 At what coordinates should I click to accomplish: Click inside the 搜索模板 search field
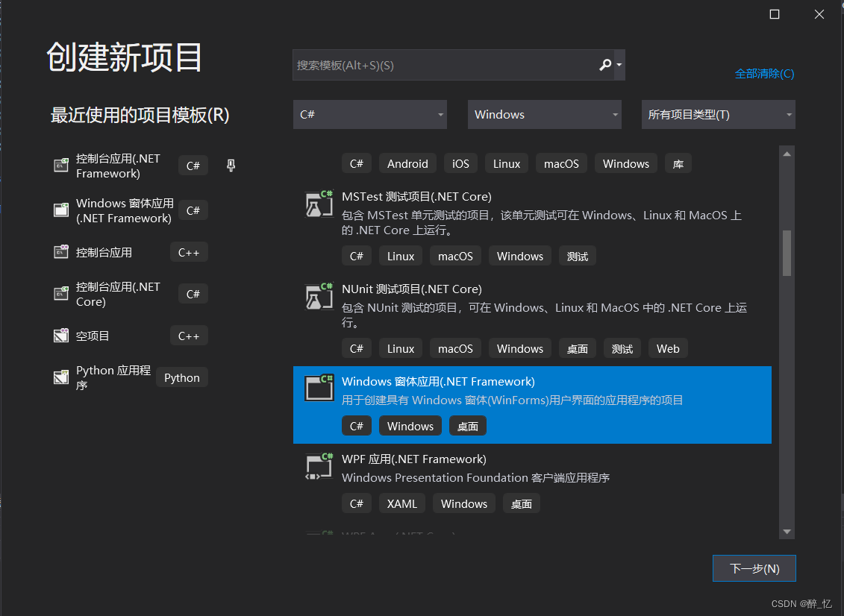(440, 65)
